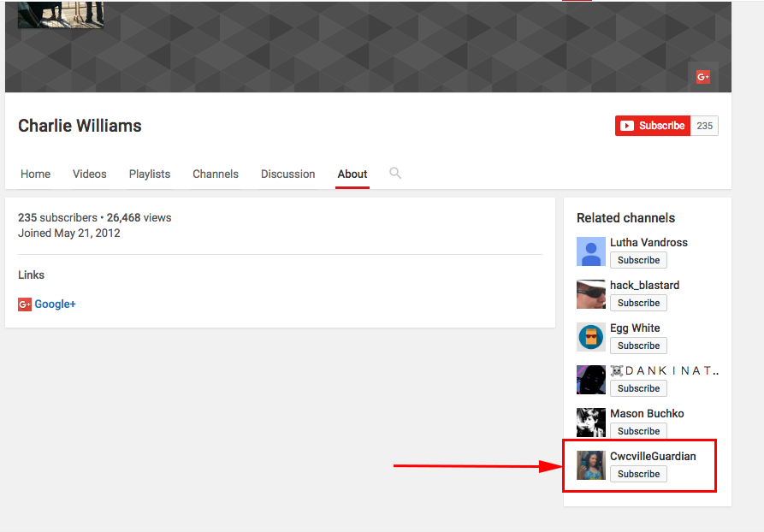Viewport: 764px width, 532px height.
Task: Subscribe to CwcvilleGuardian
Action: pyautogui.click(x=638, y=474)
